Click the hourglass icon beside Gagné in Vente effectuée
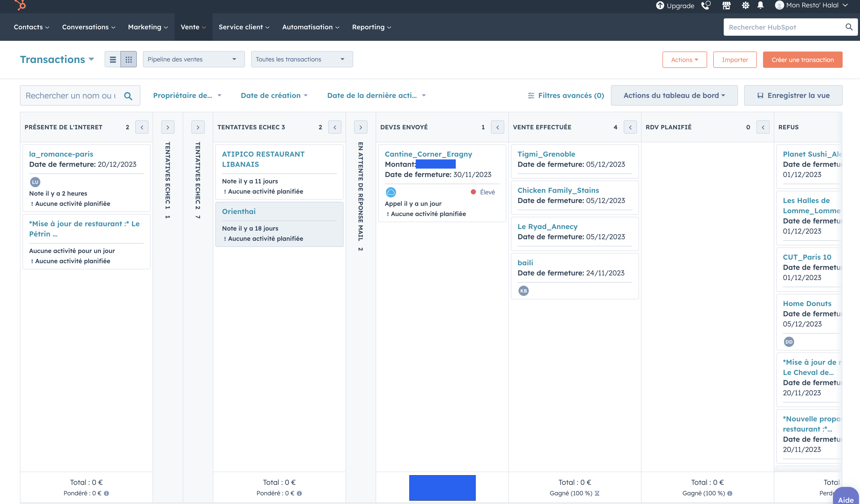860x504 pixels. (x=597, y=494)
